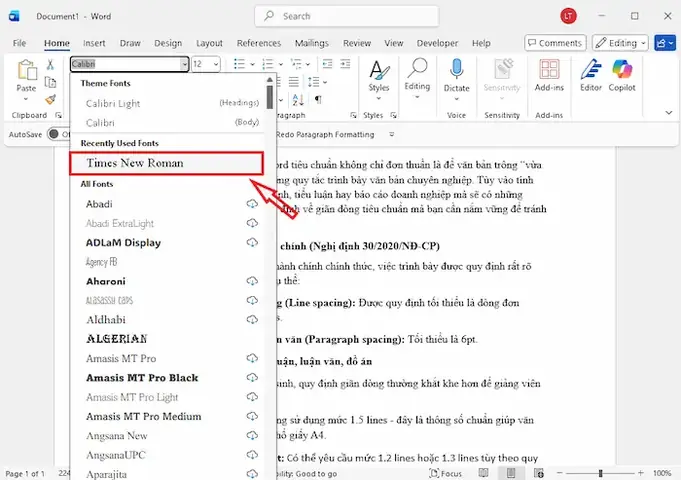Open Styles pane dialog launcher
The image size is (681, 480).
(393, 115)
